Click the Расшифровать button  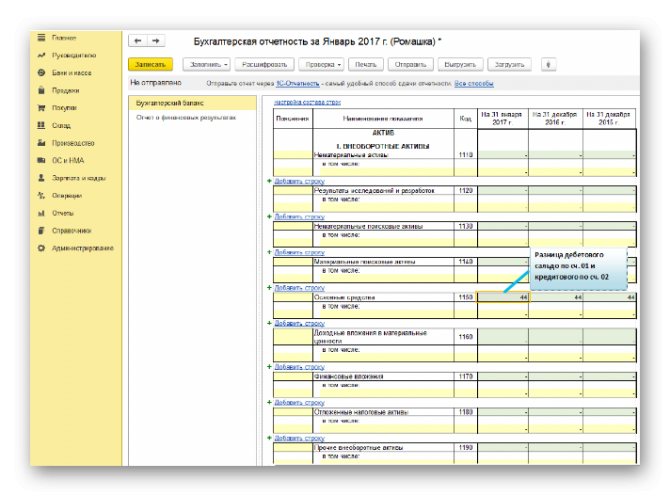[x=264, y=65]
